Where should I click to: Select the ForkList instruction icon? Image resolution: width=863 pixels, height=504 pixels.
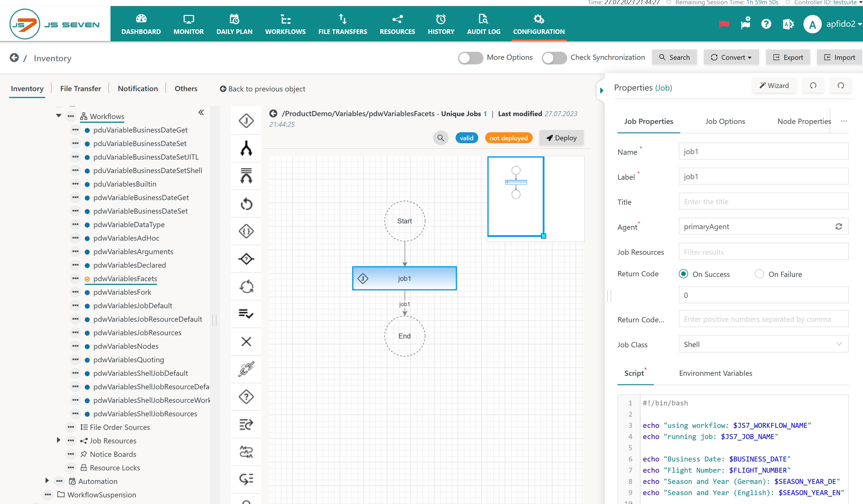coord(246,176)
